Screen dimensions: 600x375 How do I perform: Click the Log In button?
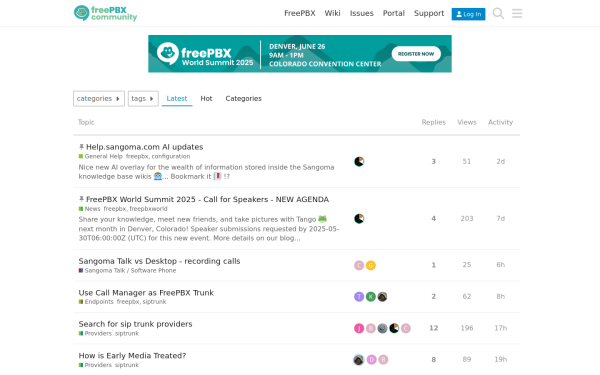(x=468, y=14)
